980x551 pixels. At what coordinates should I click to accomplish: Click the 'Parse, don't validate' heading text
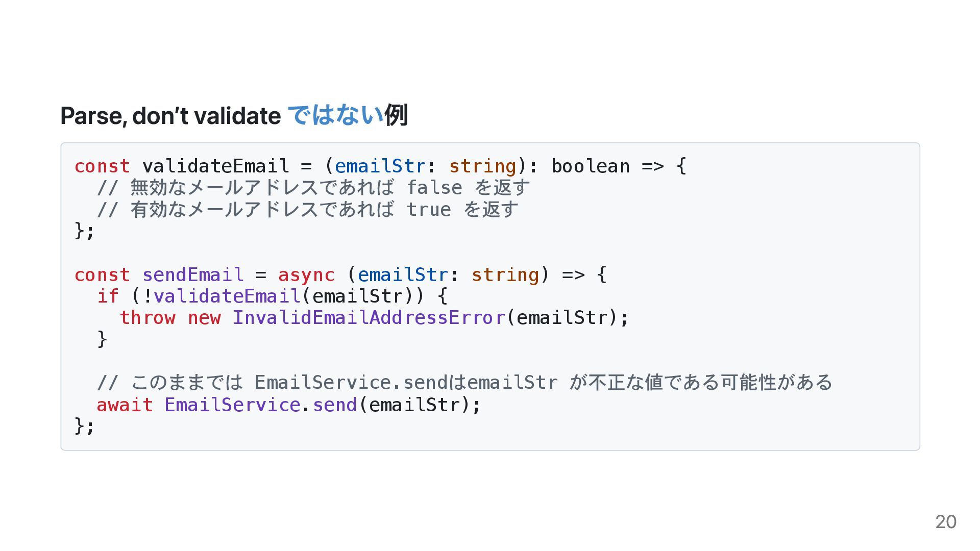point(170,116)
